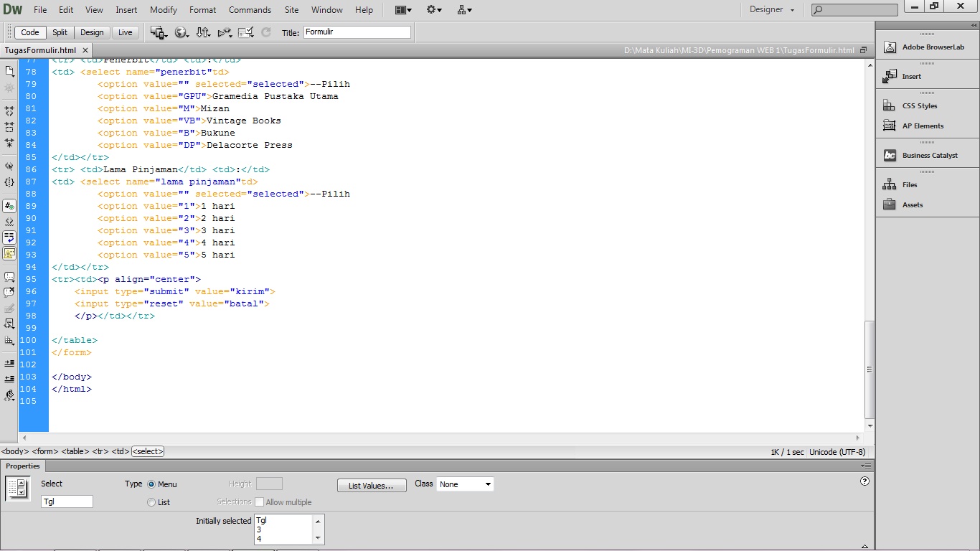Click Collapse Selection icon
980x551 pixels.
[x=9, y=127]
